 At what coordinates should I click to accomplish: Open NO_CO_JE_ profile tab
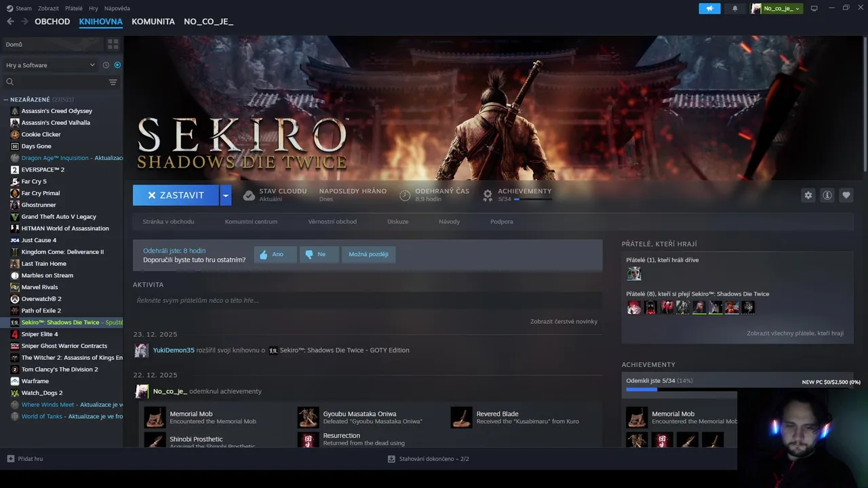pos(208,22)
